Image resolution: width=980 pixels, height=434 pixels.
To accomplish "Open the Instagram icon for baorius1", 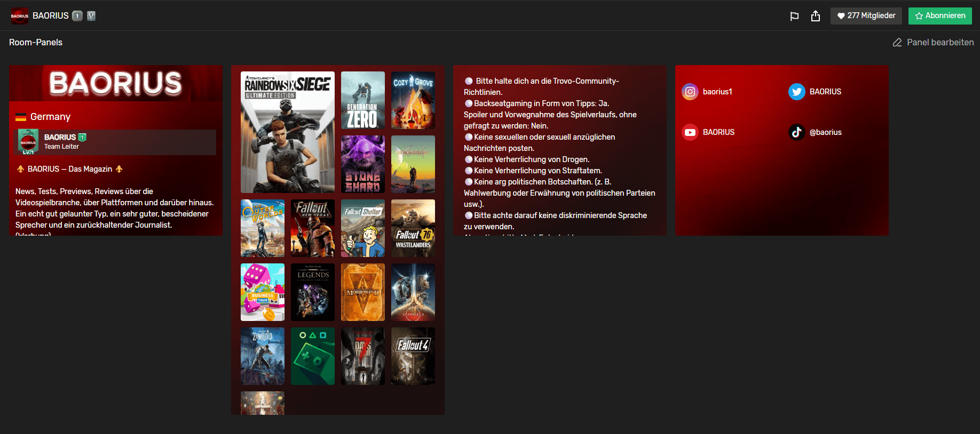I will point(690,92).
